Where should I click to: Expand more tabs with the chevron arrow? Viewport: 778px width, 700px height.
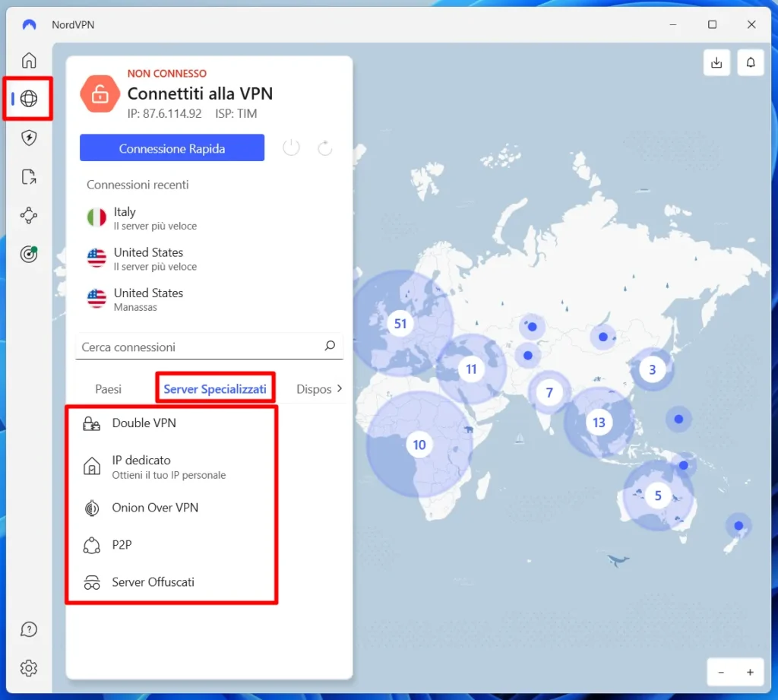pos(340,388)
